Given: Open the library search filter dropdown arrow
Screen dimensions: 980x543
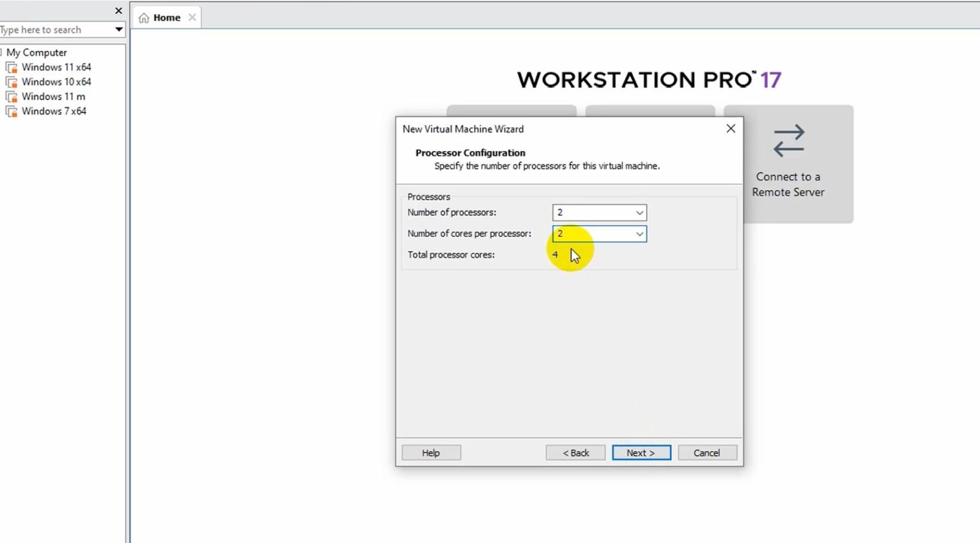Looking at the screenshot, I should point(118,29).
